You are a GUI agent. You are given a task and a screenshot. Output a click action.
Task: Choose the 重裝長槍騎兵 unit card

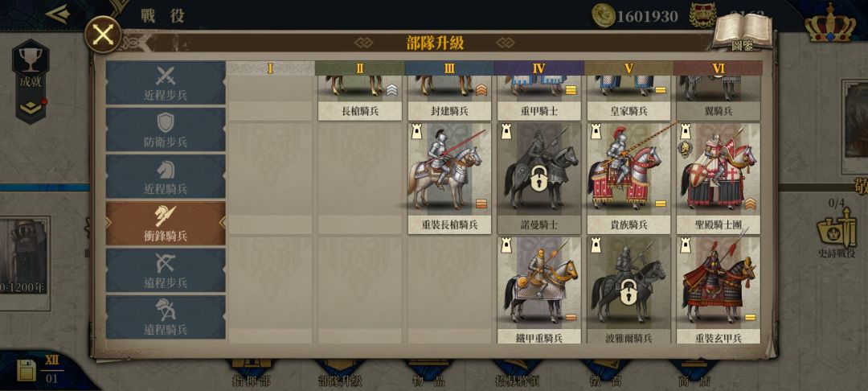click(x=449, y=179)
